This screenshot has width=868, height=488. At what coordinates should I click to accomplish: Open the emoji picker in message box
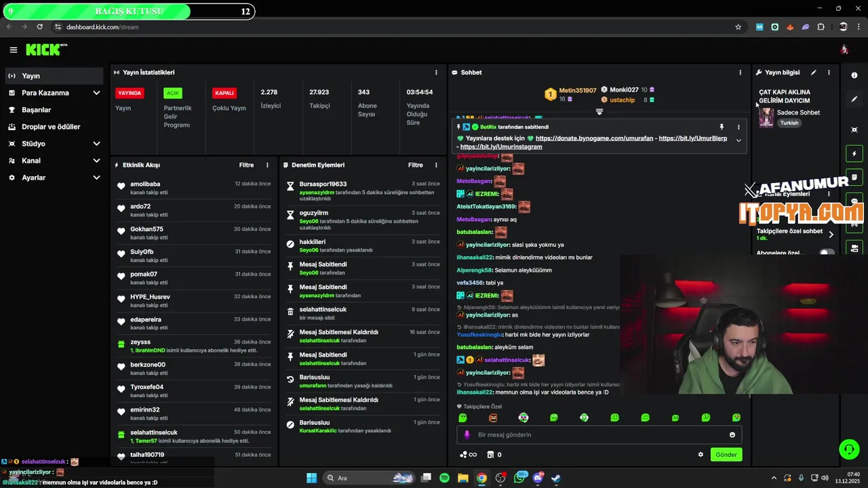(732, 435)
